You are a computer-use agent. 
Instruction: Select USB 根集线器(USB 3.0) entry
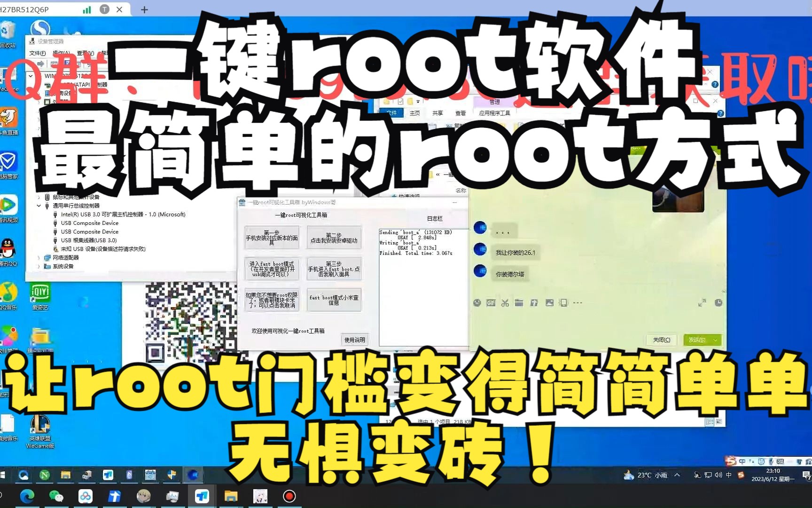pyautogui.click(x=88, y=240)
